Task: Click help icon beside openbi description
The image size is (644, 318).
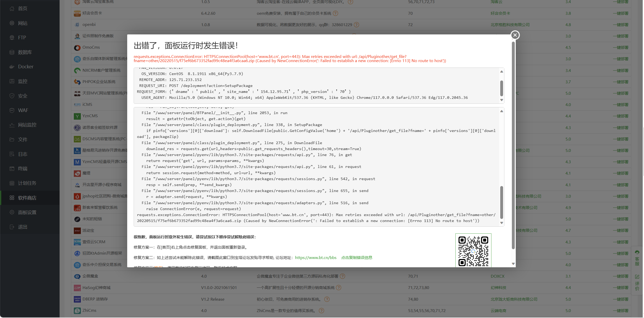Action: 356,25
